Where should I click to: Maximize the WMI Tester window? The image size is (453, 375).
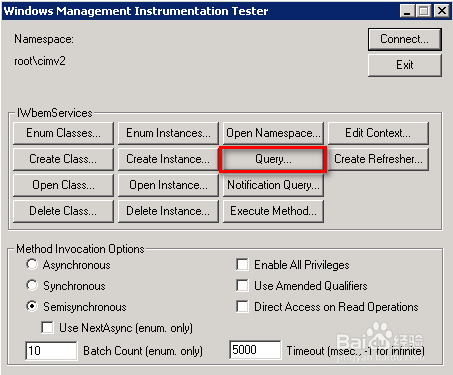(424, 11)
